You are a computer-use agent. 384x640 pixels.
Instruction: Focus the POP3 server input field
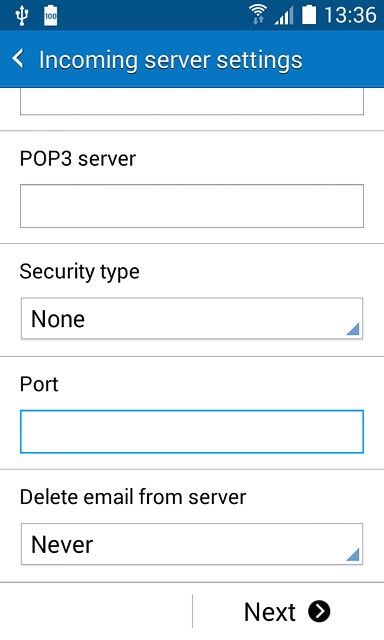[x=192, y=206]
